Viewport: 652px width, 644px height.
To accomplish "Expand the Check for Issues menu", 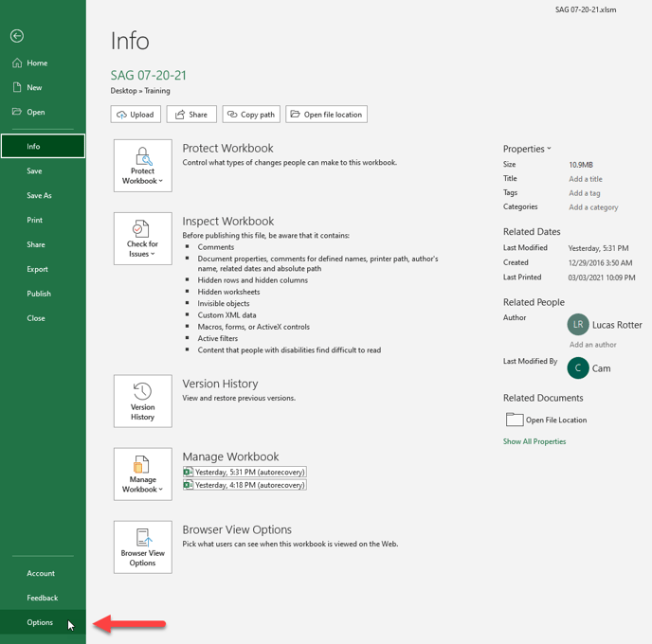I will [x=142, y=239].
